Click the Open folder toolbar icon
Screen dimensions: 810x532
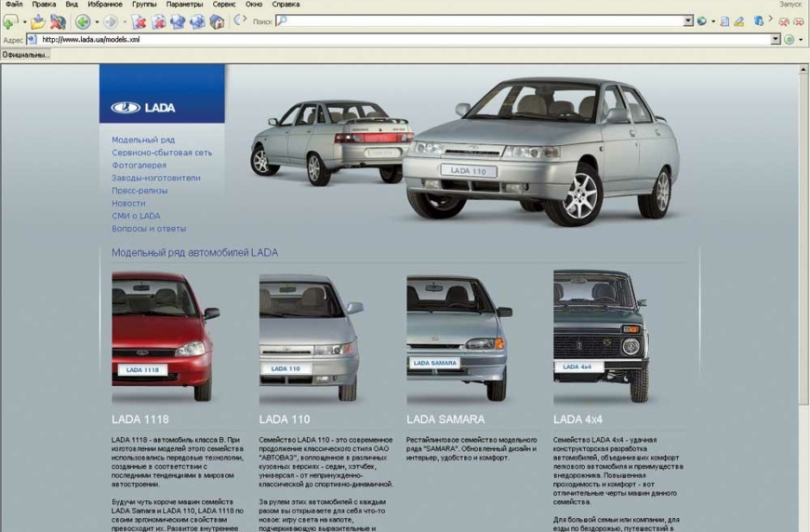(x=38, y=21)
